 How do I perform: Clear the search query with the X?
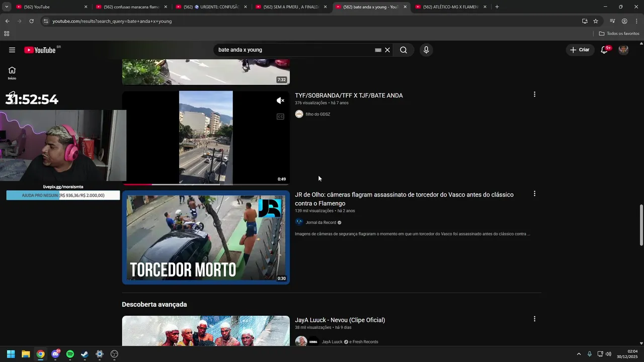387,50
